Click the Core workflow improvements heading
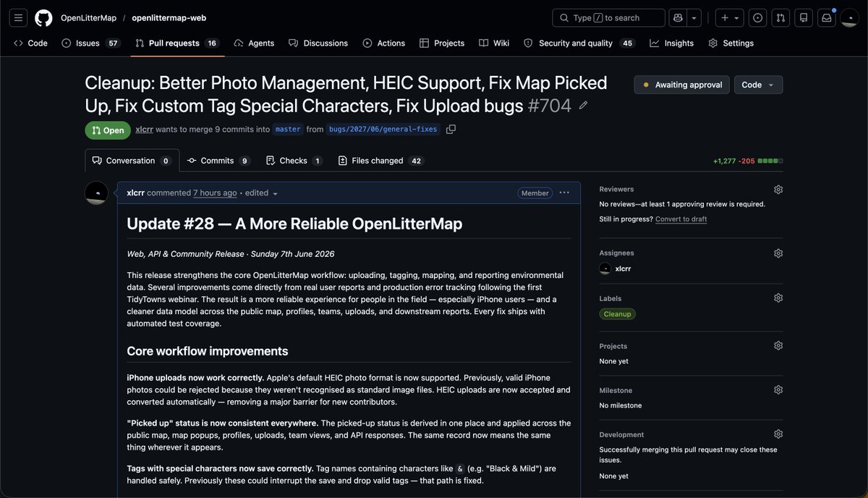868x498 pixels. pos(208,351)
